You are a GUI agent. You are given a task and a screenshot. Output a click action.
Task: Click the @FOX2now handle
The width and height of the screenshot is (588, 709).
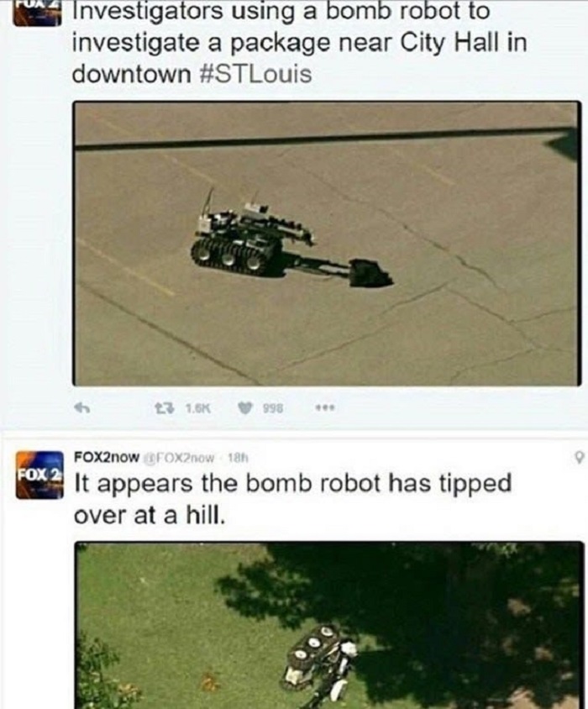pos(179,458)
